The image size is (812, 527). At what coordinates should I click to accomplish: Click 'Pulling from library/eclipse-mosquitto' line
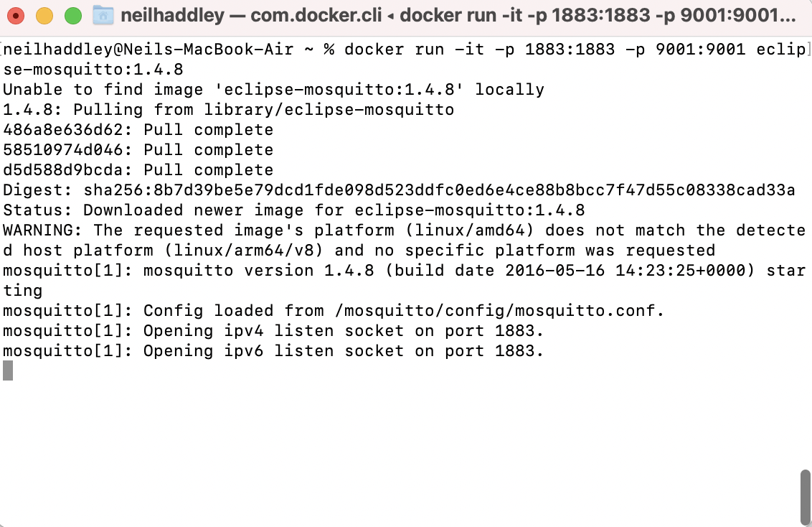click(x=228, y=110)
